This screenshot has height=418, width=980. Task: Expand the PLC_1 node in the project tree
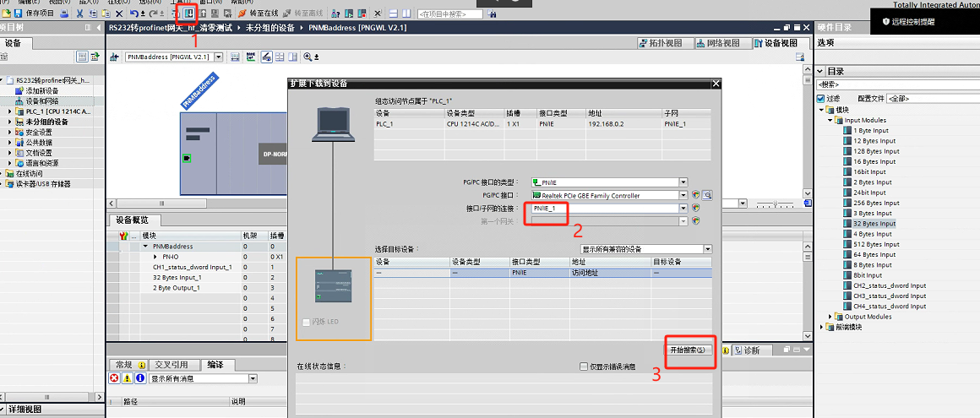click(11, 111)
